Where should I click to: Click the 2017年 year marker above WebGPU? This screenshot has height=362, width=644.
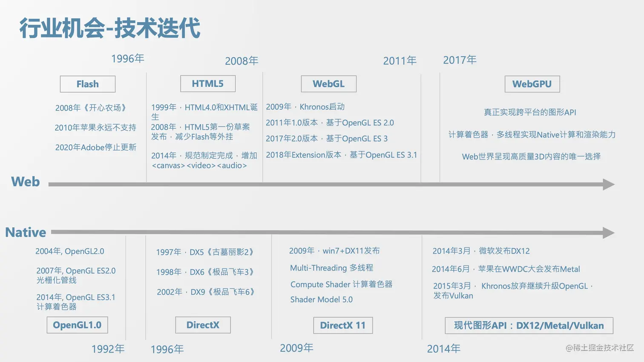[x=460, y=60]
